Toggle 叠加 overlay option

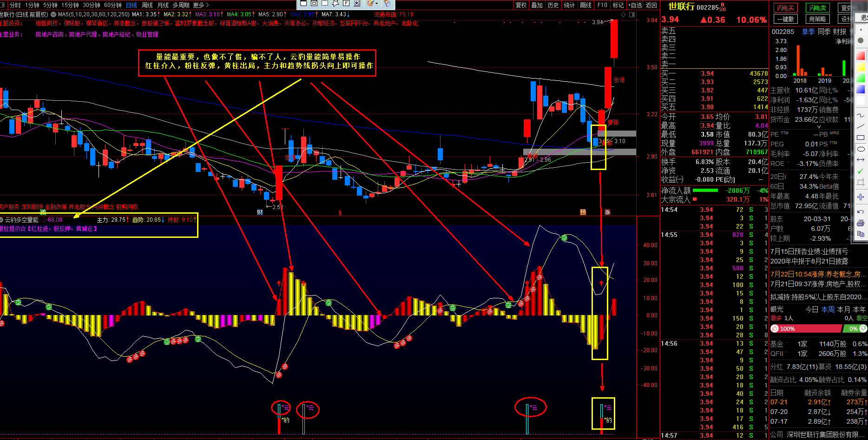[x=537, y=5]
